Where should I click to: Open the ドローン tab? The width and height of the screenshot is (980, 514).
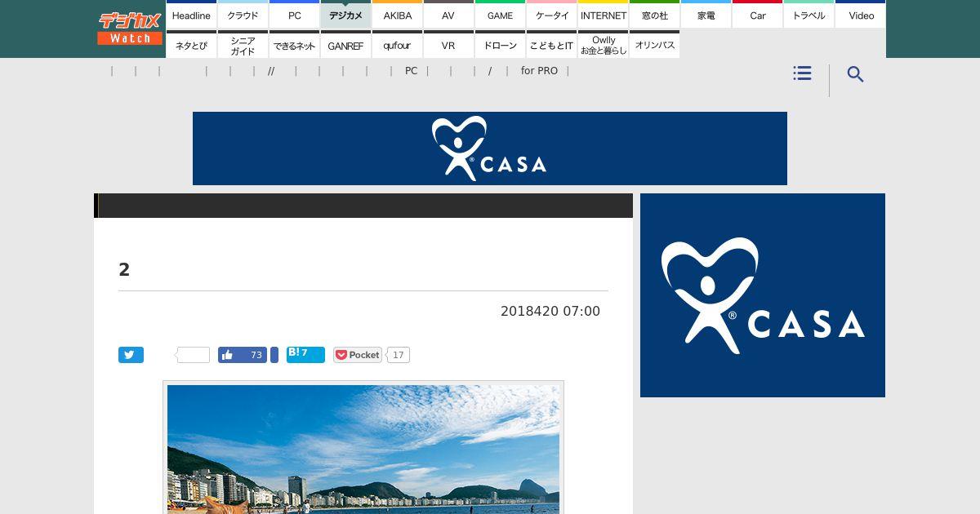coord(500,44)
